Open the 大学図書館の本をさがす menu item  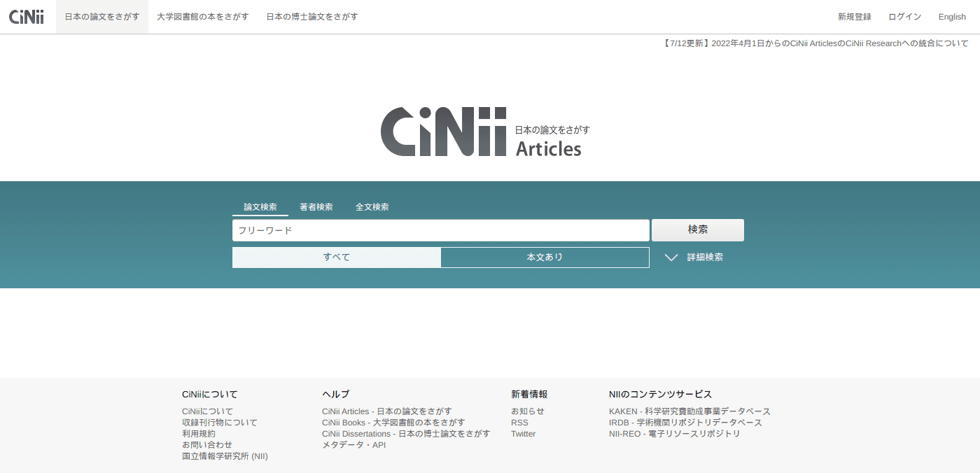pyautogui.click(x=202, y=16)
